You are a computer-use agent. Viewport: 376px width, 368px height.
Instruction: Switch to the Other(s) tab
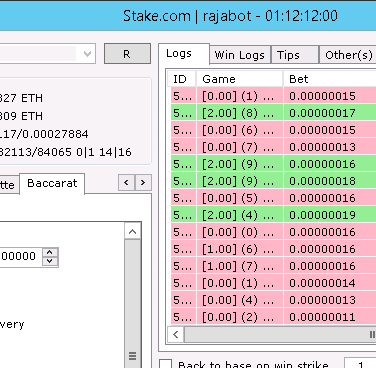tap(348, 55)
